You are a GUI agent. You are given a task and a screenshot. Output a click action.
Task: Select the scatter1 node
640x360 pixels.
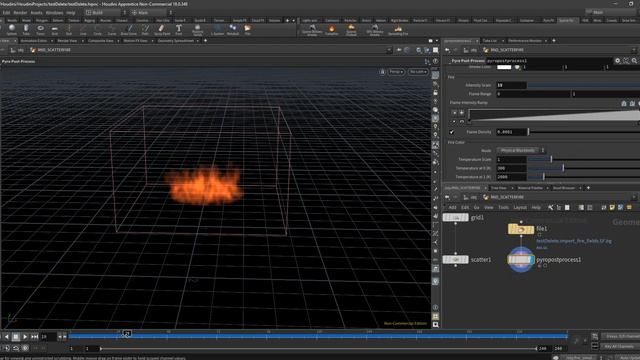pyautogui.click(x=456, y=260)
